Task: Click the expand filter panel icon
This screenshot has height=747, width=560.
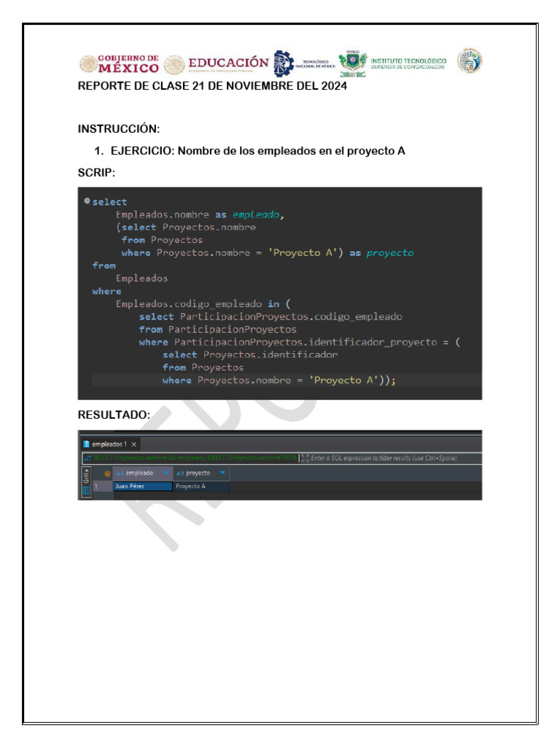Action: 305,458
